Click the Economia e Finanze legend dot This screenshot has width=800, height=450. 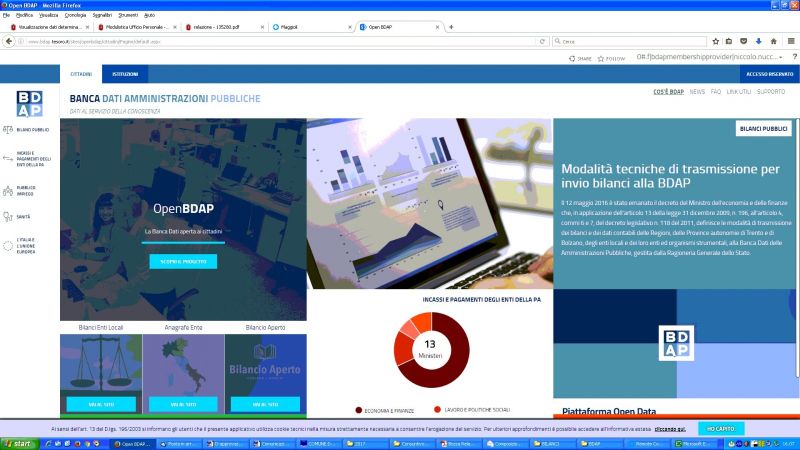[x=359, y=410]
